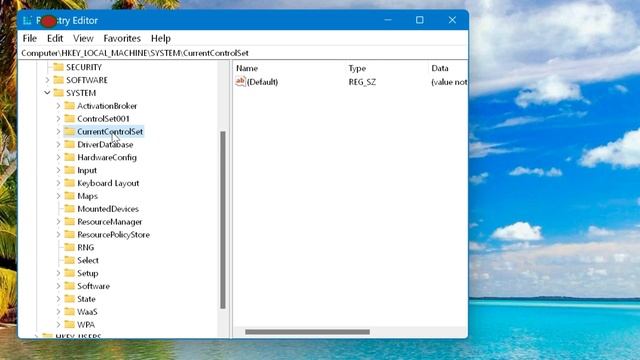Click the State folder icon

point(70,299)
